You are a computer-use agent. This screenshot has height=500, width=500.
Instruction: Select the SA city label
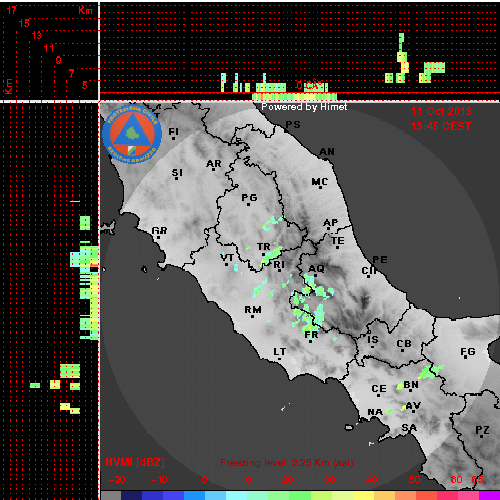[x=409, y=427]
